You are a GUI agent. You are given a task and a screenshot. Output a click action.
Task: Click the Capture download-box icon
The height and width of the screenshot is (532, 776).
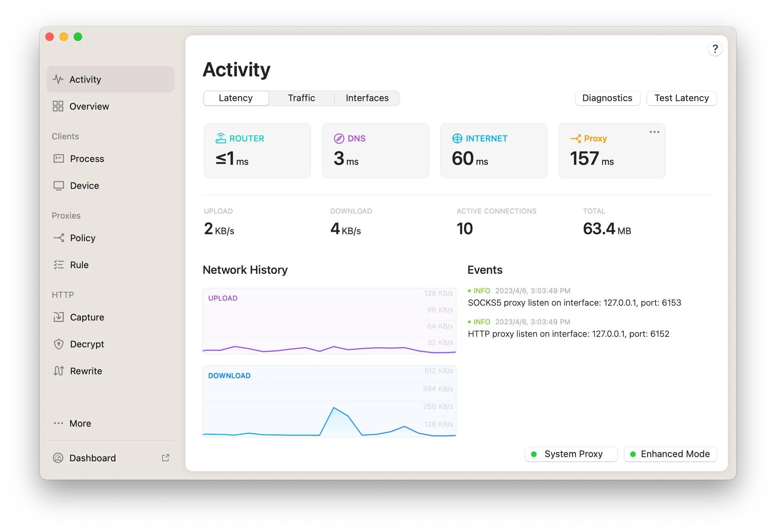[59, 317]
